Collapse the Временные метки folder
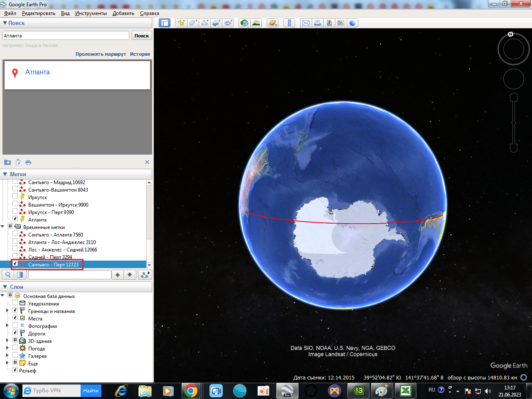Screen dimensions: 532x399 pyautogui.click(x=3, y=227)
